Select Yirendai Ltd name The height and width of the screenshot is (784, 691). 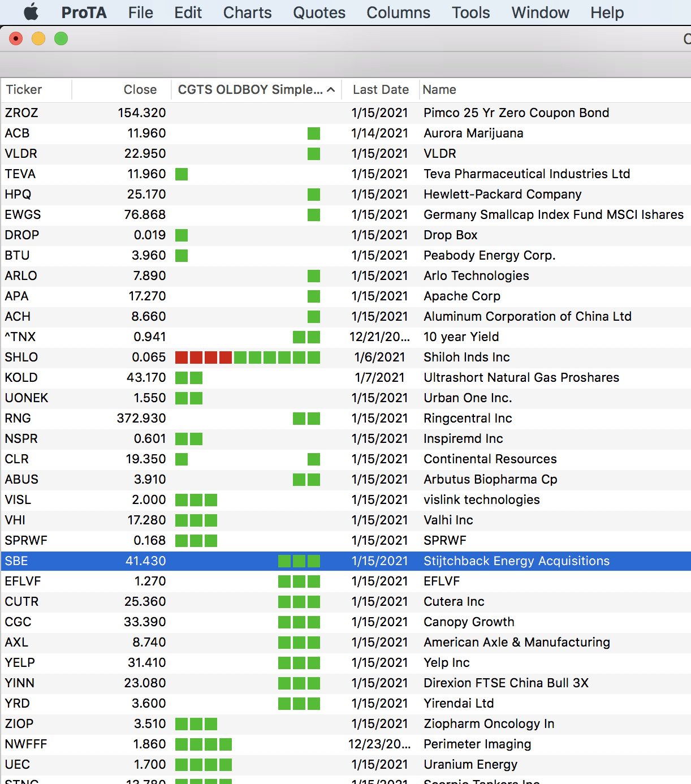pos(459,703)
